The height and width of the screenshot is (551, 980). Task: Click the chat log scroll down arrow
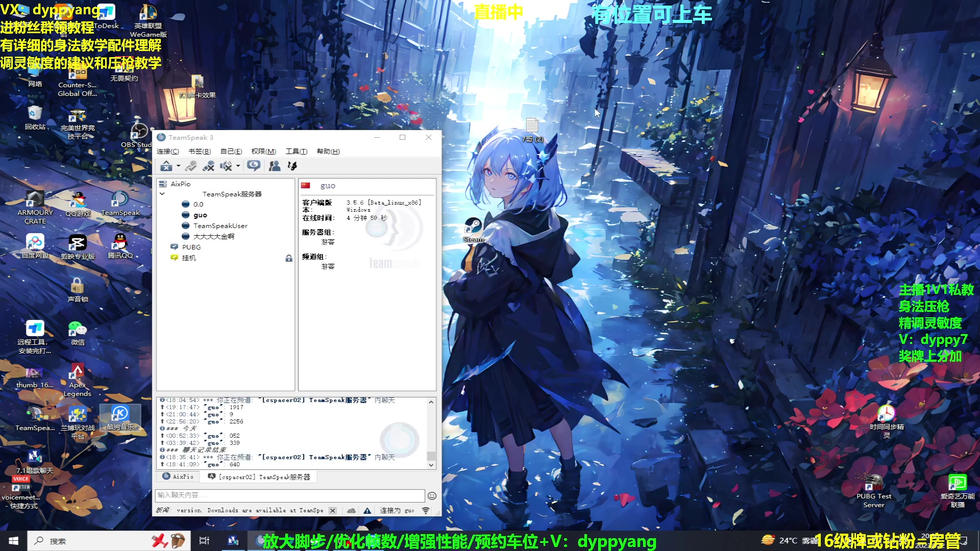point(431,465)
